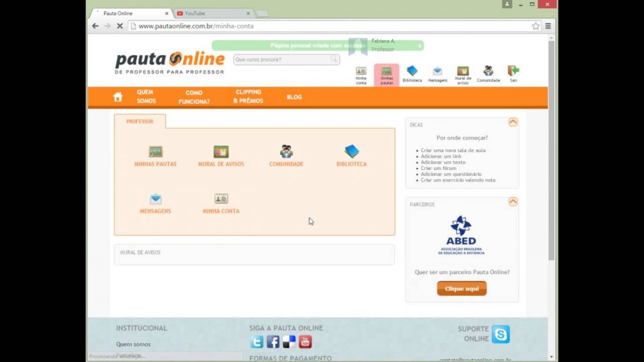Collapse the DICAS panel

[x=513, y=122]
